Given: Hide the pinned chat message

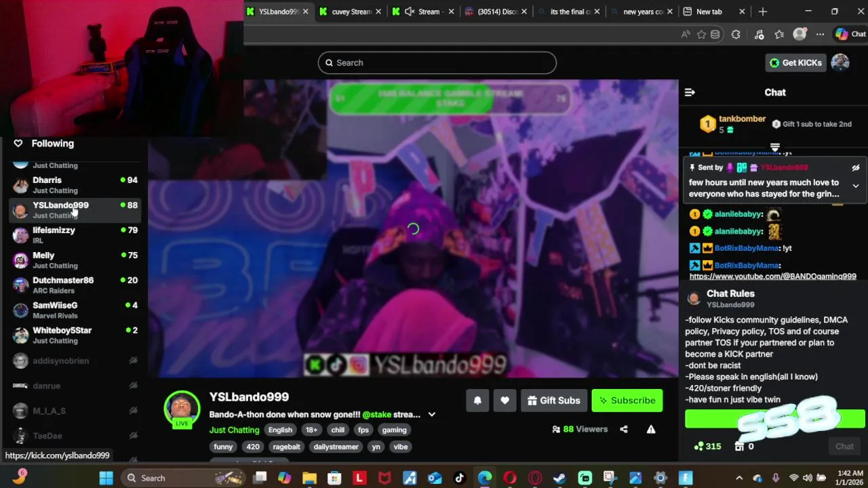Looking at the screenshot, I should 856,167.
